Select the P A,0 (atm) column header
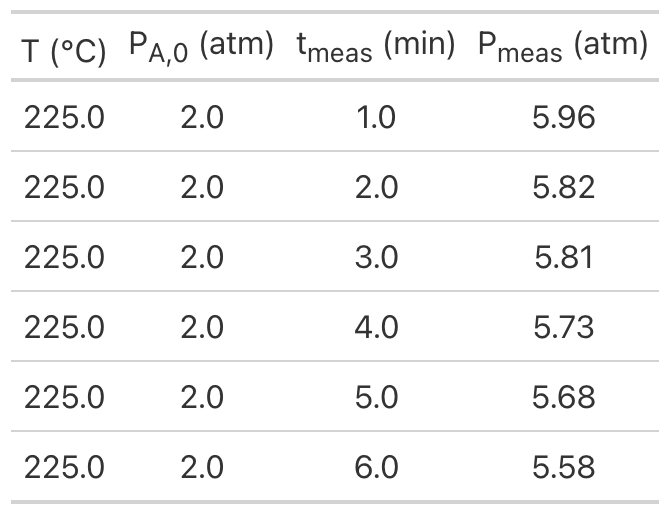668x514 pixels. [201, 47]
